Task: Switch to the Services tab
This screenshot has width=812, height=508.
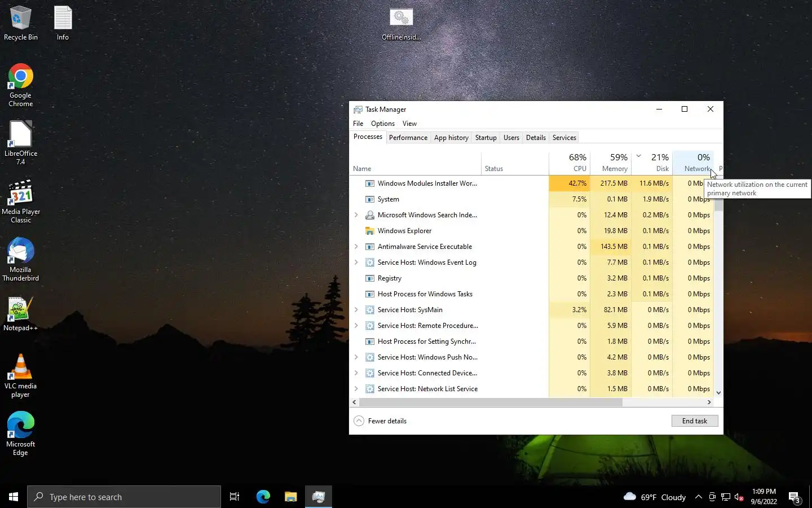Action: tap(564, 138)
